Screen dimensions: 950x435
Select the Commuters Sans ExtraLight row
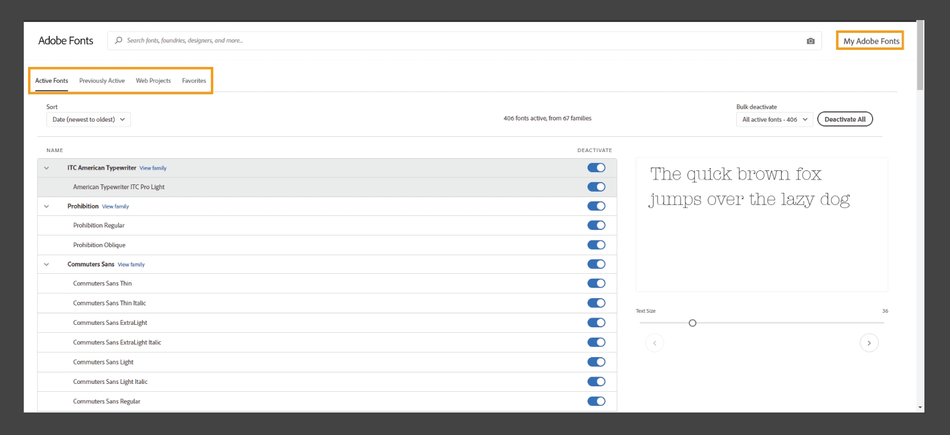click(327, 322)
